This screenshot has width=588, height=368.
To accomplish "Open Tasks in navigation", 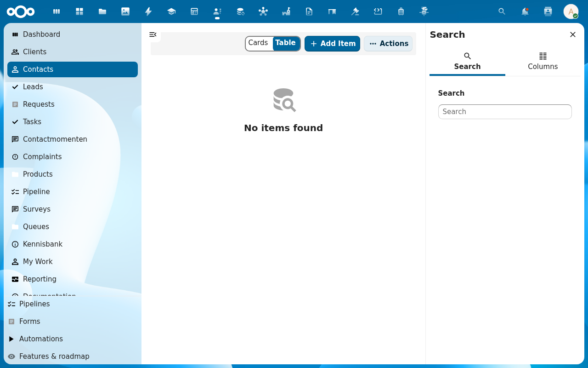I will click(x=73, y=122).
